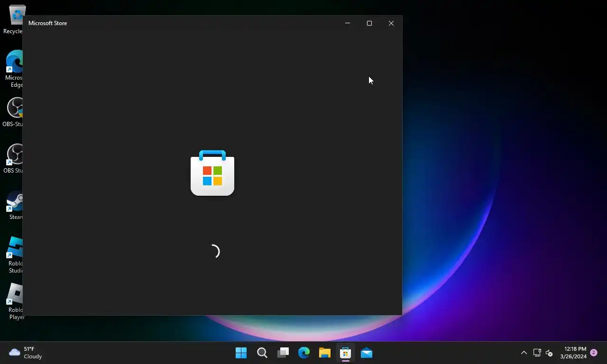Maximize the Microsoft Store window
The height and width of the screenshot is (364, 607).
tap(369, 23)
